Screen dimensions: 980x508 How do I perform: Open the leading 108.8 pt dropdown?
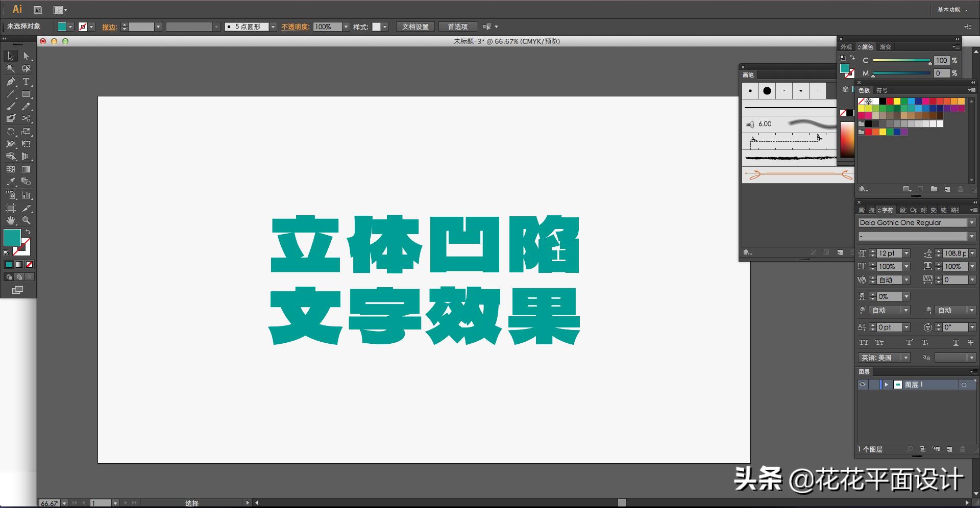point(972,253)
